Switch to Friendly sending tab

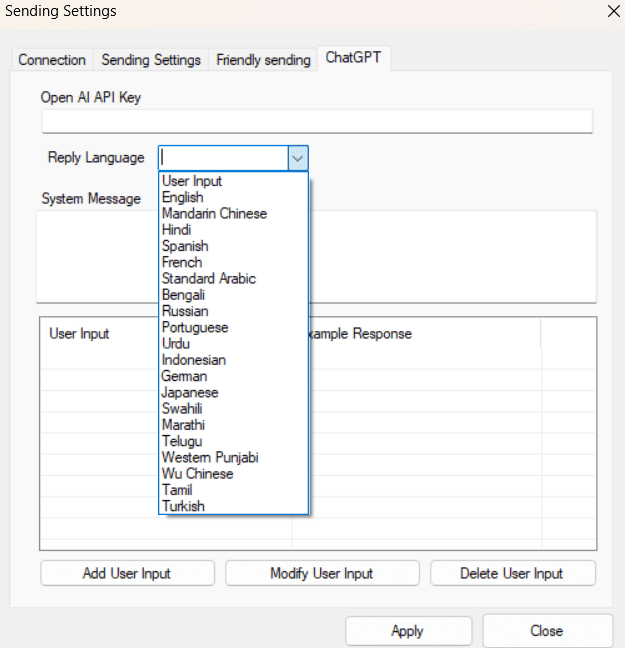tap(263, 60)
